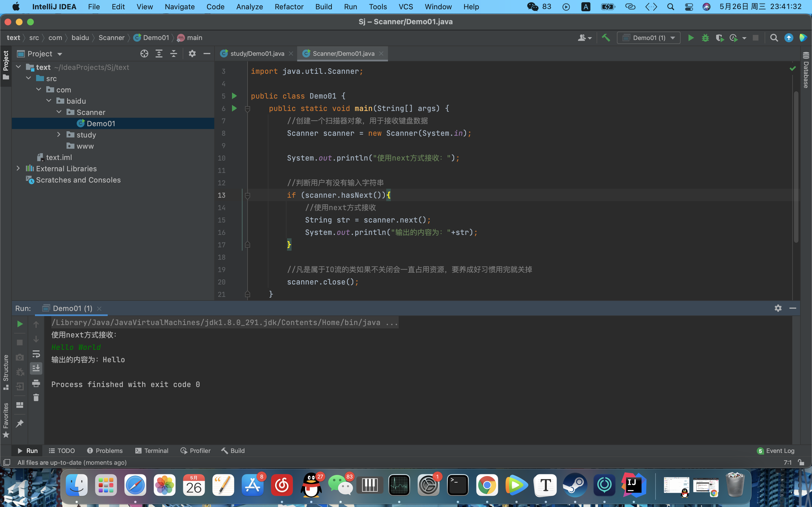Select the opened-file locate target icon

click(144, 54)
